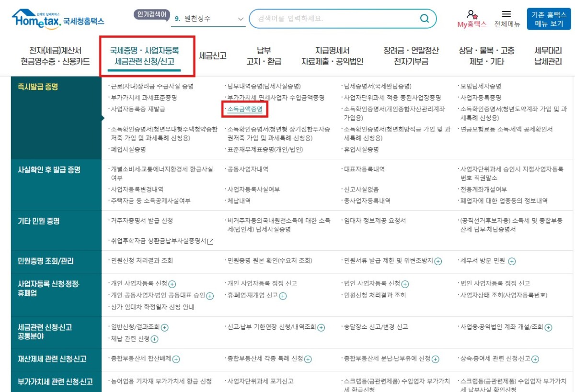The width and height of the screenshot is (575, 392).
Task: Open 장려금·연말정산 전자기부금 menu
Action: tap(411, 56)
